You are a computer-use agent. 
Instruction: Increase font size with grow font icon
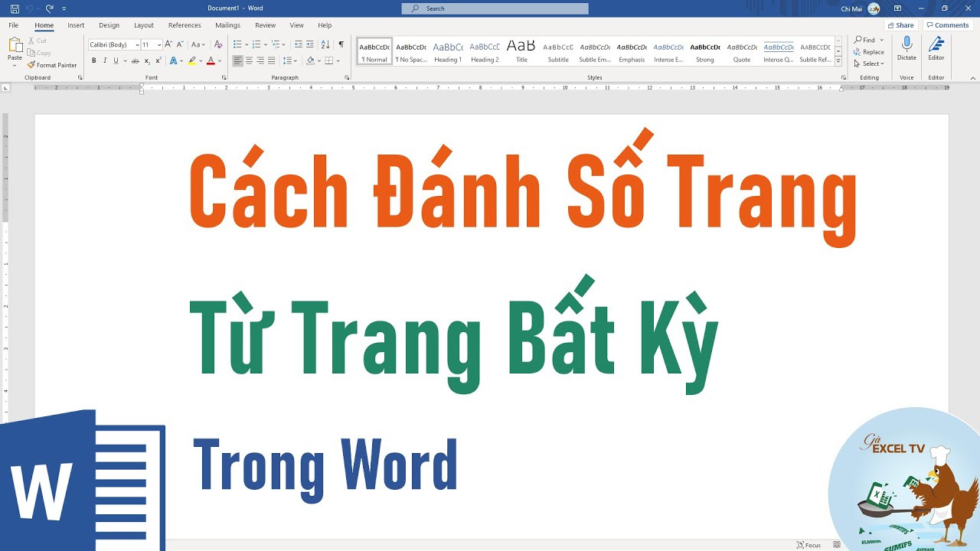(168, 45)
